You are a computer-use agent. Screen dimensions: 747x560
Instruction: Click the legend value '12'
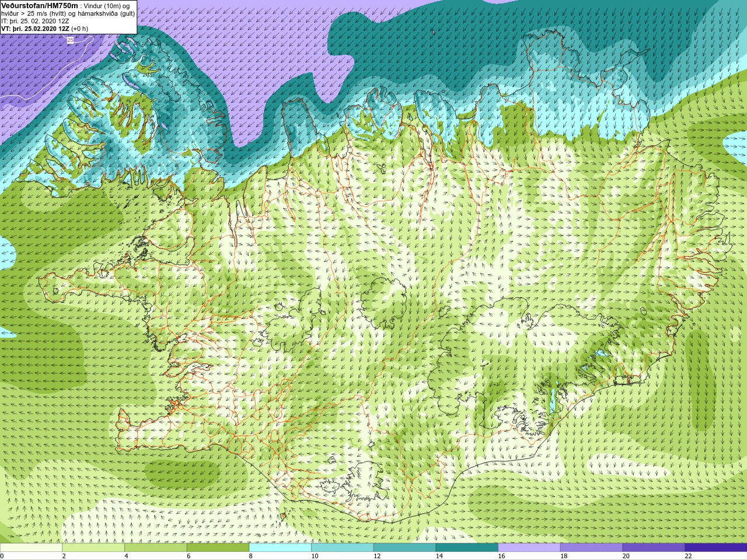377,556
